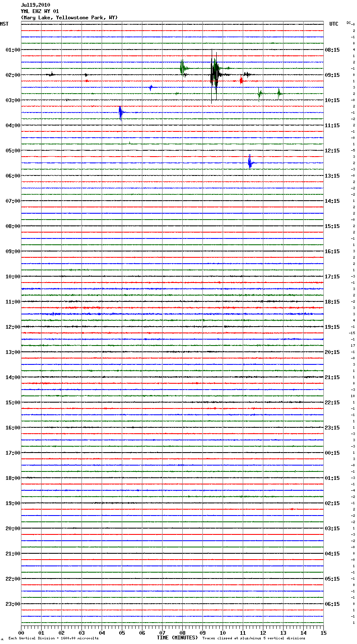Click the 14:15 UTC time label
This screenshot has width=357, height=644.
tap(332, 201)
